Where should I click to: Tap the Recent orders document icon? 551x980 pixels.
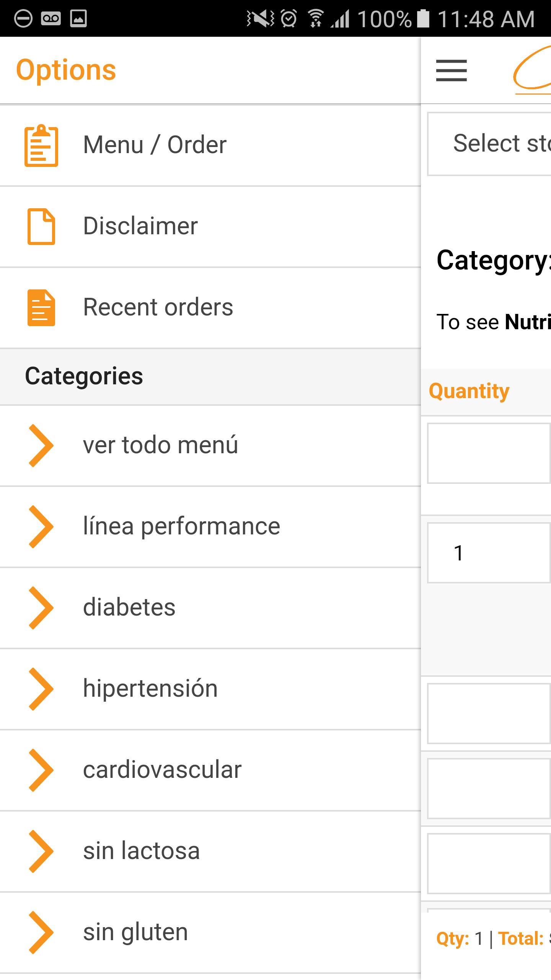[41, 308]
